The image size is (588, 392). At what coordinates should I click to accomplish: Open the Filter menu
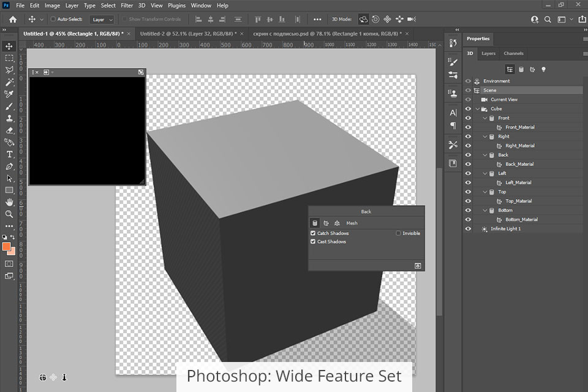(127, 6)
